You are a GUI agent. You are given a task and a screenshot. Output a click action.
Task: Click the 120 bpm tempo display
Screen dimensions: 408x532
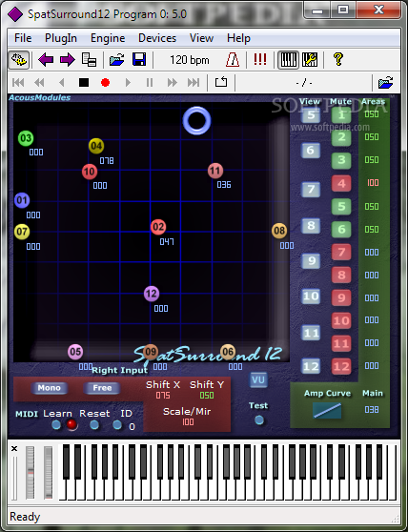point(190,60)
